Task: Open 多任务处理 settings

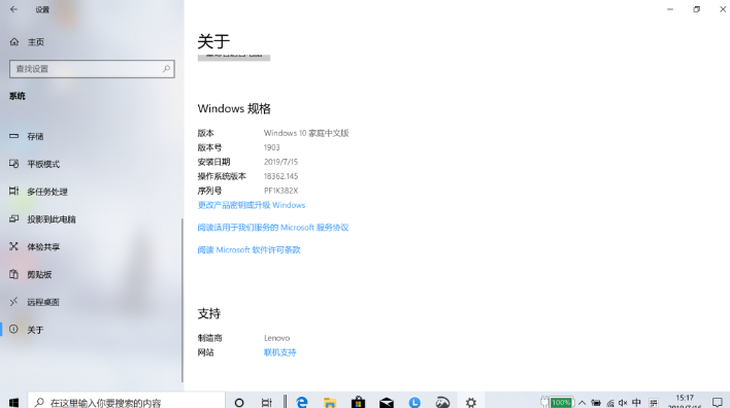Action: pos(47,191)
